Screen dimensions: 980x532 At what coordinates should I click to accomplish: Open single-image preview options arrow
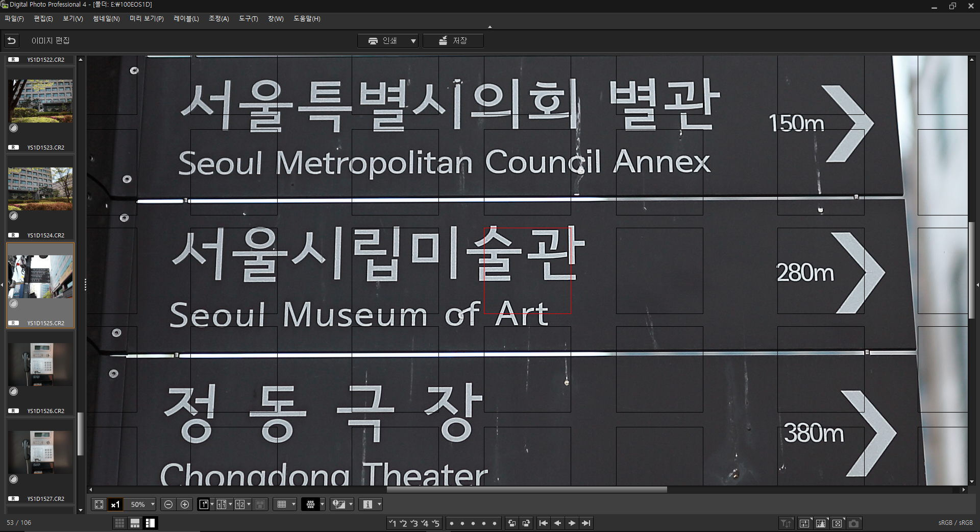(212, 504)
